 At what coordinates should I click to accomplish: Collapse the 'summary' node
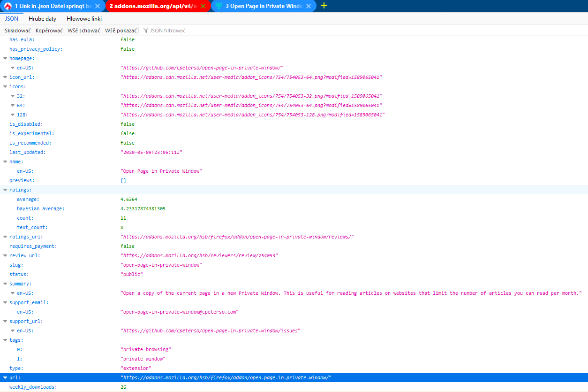pos(5,284)
